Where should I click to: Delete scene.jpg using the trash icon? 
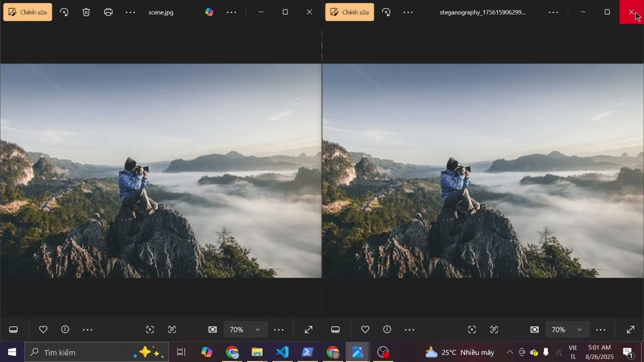click(86, 12)
